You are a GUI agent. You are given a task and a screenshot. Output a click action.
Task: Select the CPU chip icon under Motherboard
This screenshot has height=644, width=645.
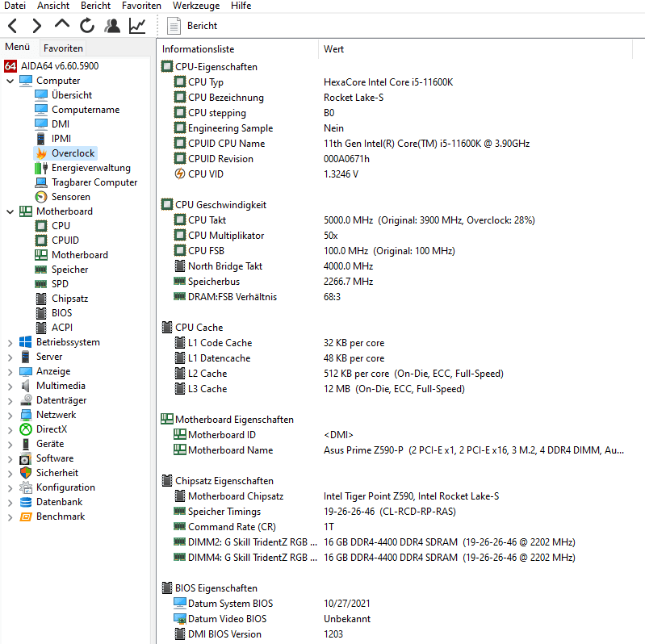coord(41,226)
